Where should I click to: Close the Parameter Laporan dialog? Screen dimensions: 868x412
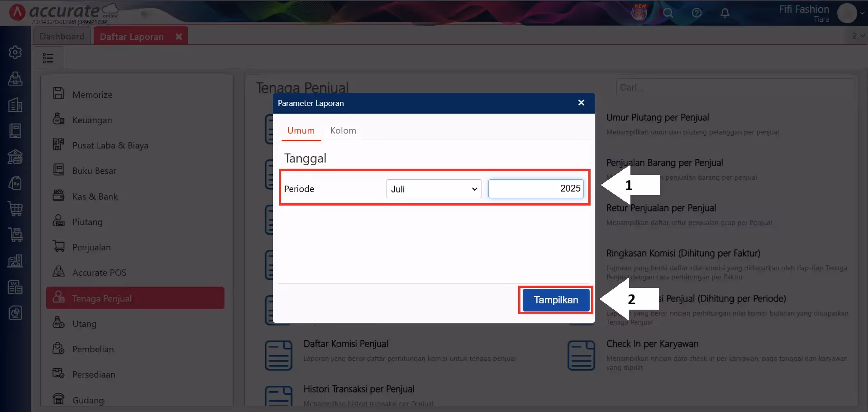tap(581, 103)
